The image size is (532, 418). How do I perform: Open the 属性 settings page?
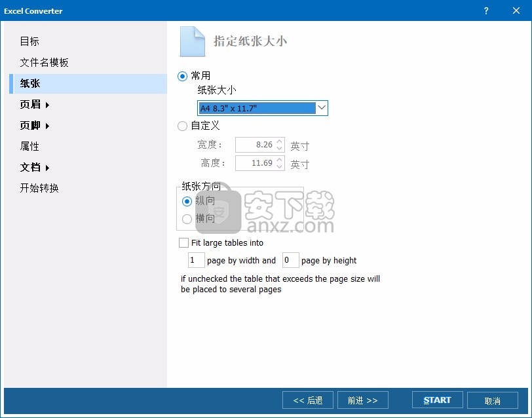click(x=29, y=146)
